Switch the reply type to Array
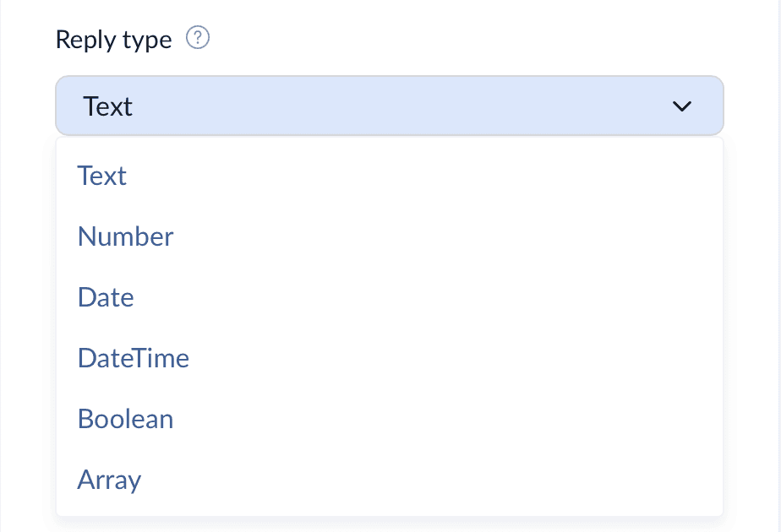 click(x=389, y=480)
